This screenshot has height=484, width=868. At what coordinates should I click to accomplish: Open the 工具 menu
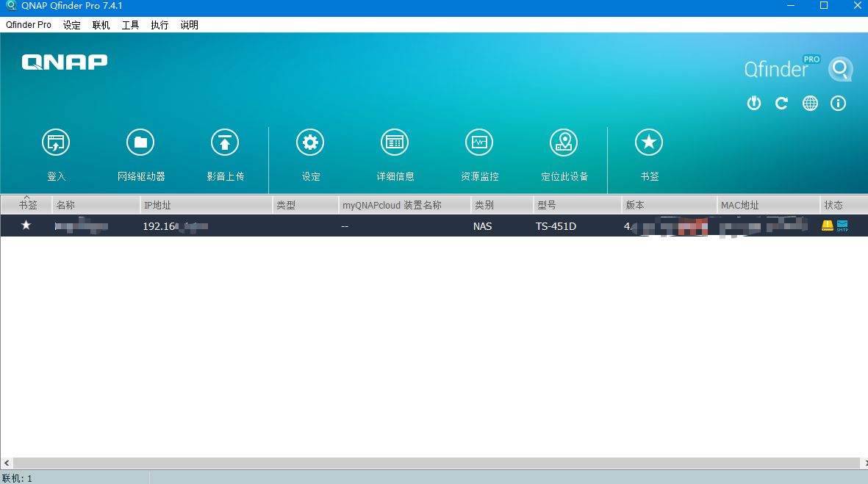point(130,25)
